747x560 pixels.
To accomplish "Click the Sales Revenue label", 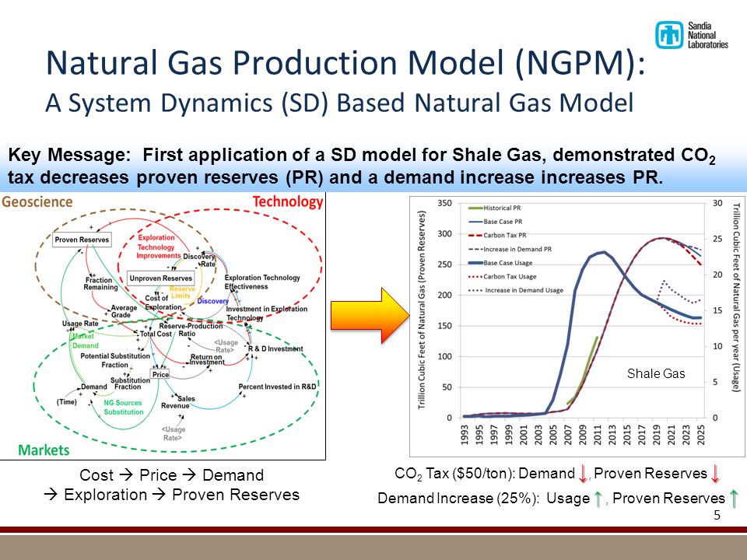I will tap(179, 402).
